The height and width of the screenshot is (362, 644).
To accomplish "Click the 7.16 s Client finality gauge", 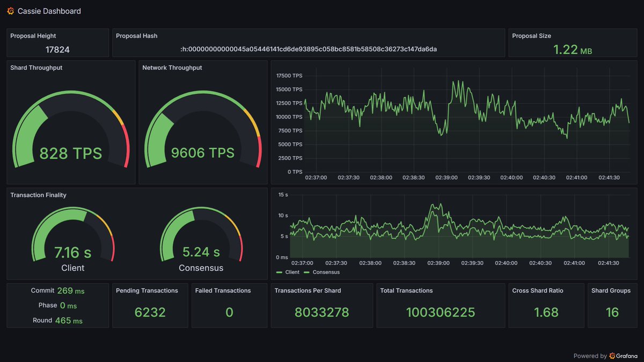I will (73, 236).
